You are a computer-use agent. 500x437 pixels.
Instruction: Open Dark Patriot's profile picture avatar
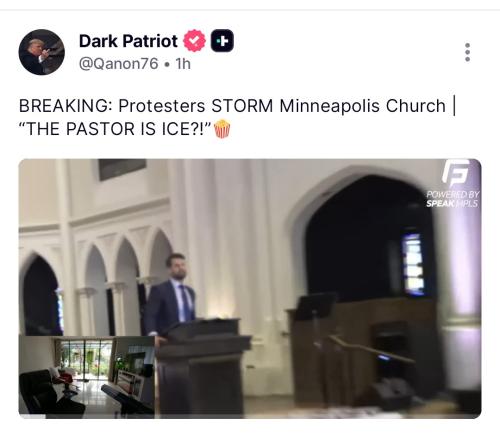click(x=41, y=52)
